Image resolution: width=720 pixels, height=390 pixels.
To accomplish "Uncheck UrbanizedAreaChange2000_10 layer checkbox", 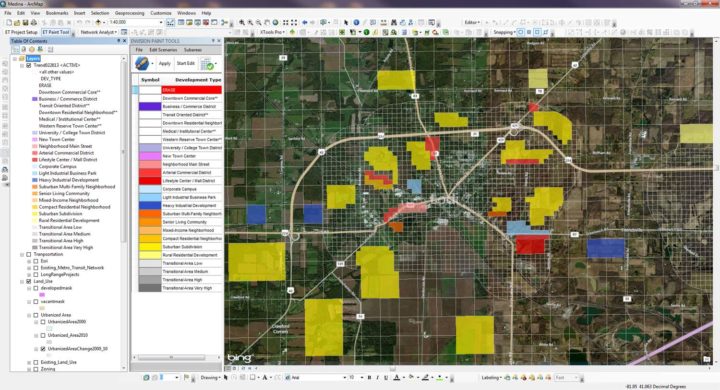I will coord(43,349).
